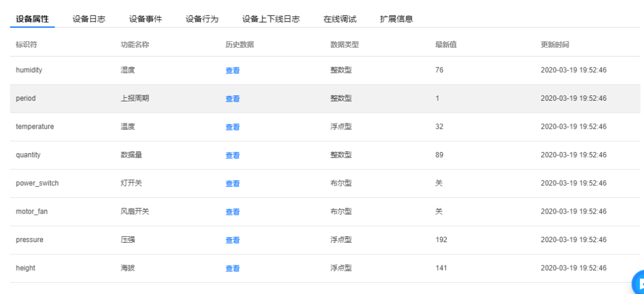Open the 设备上下线日志 tab

click(271, 19)
